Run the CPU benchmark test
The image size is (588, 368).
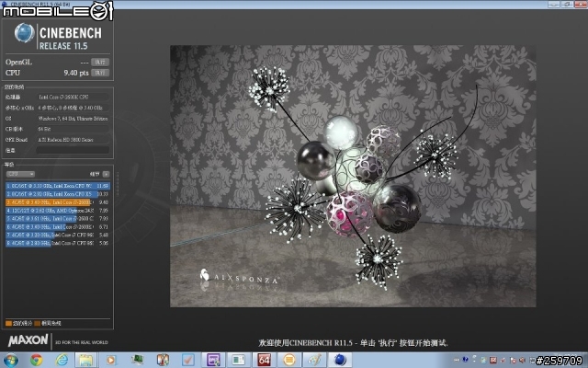click(x=100, y=73)
